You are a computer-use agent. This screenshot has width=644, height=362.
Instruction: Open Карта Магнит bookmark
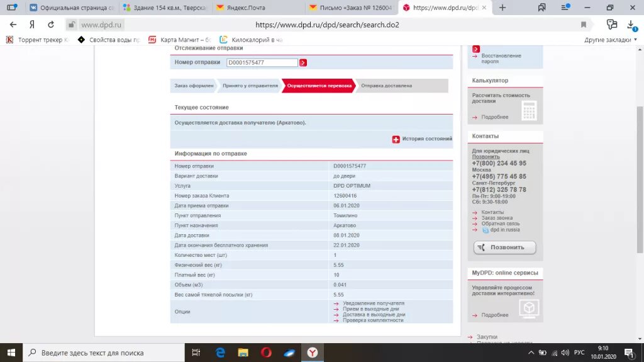[x=180, y=40]
